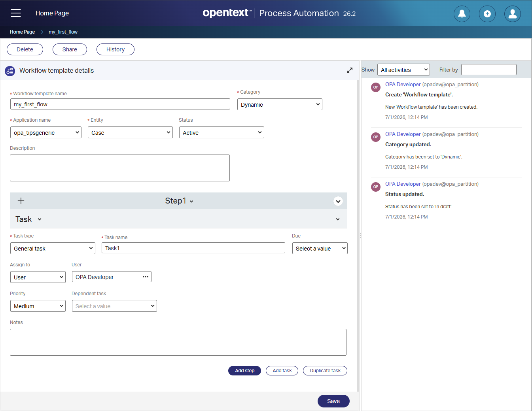
Task: Focus the Filter by input
Action: point(489,70)
